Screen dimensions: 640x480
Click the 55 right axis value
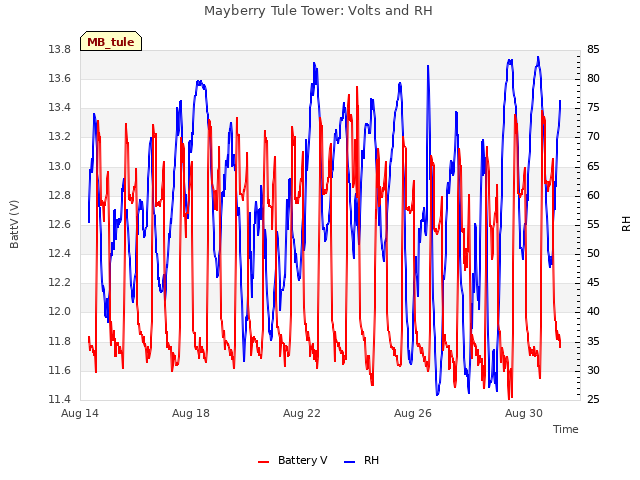593,224
